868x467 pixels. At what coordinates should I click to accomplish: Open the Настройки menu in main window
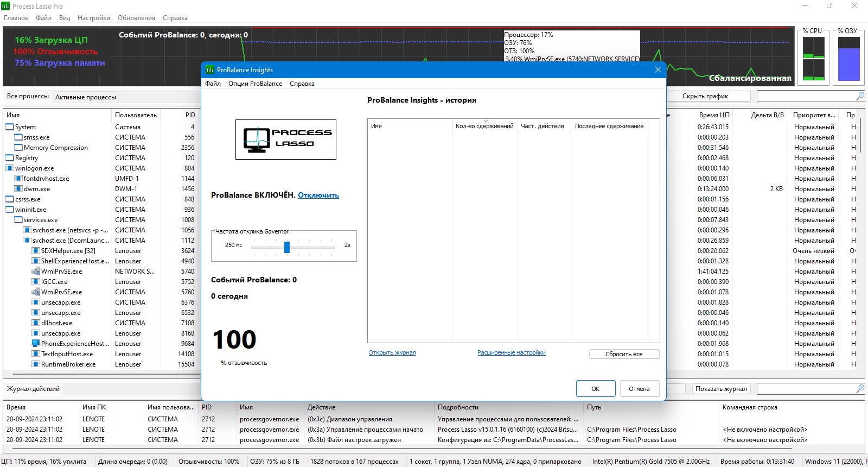[94, 18]
